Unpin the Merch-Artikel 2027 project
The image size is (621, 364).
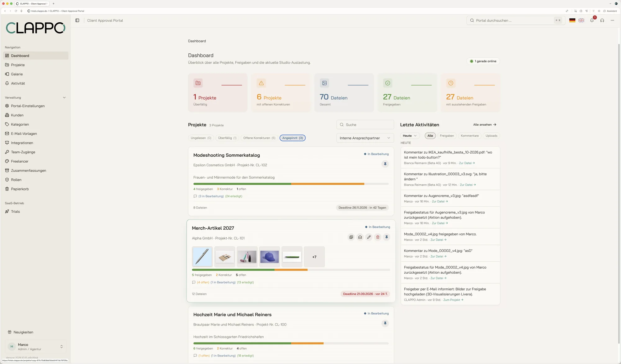click(x=387, y=237)
